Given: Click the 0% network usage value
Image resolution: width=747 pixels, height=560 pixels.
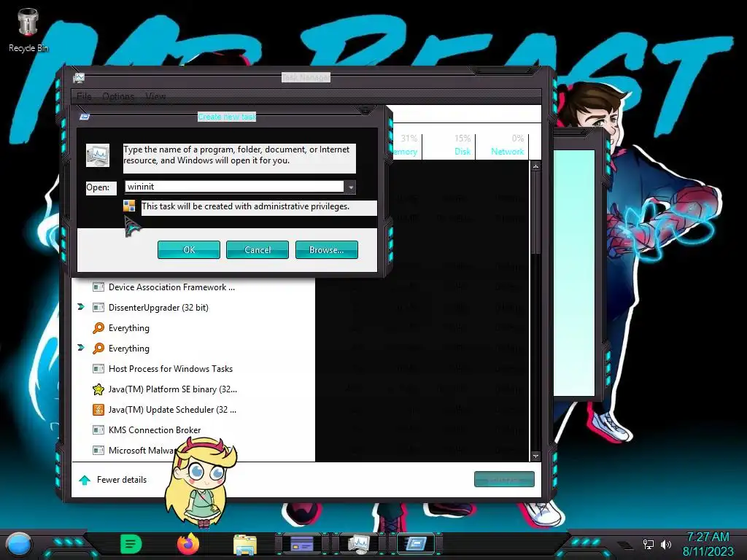Looking at the screenshot, I should pos(518,139).
